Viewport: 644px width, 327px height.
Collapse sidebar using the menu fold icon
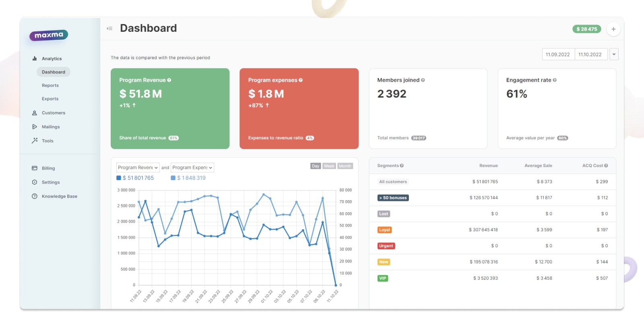109,29
